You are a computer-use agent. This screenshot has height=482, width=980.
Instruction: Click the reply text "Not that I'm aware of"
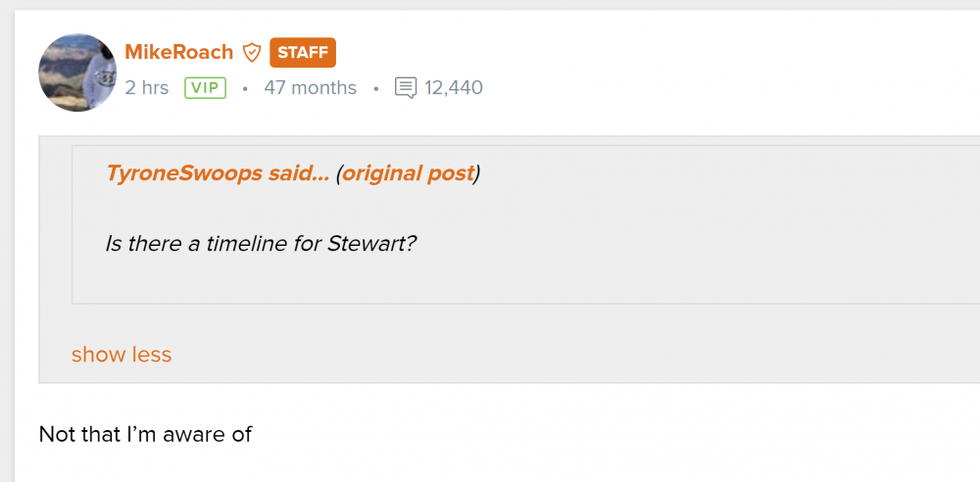[145, 434]
